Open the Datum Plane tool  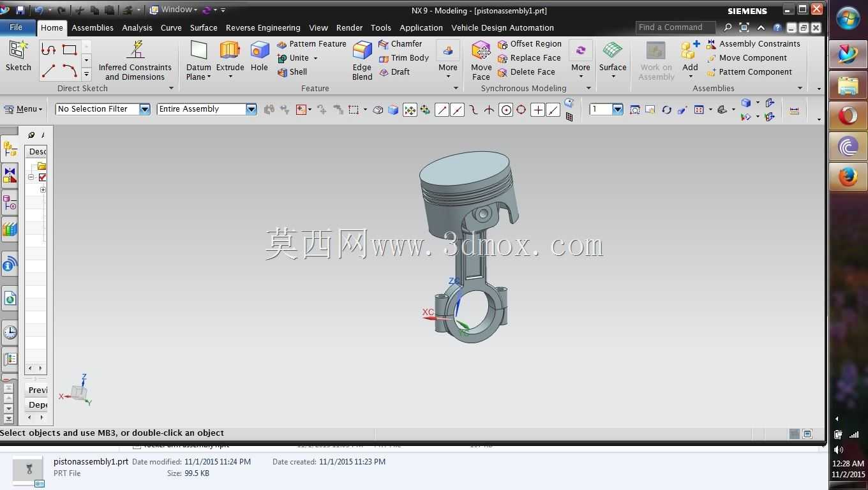pos(198,61)
